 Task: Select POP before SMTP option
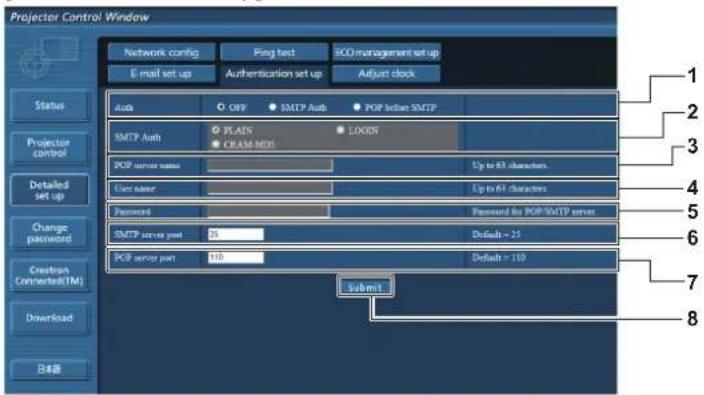[x=357, y=107]
